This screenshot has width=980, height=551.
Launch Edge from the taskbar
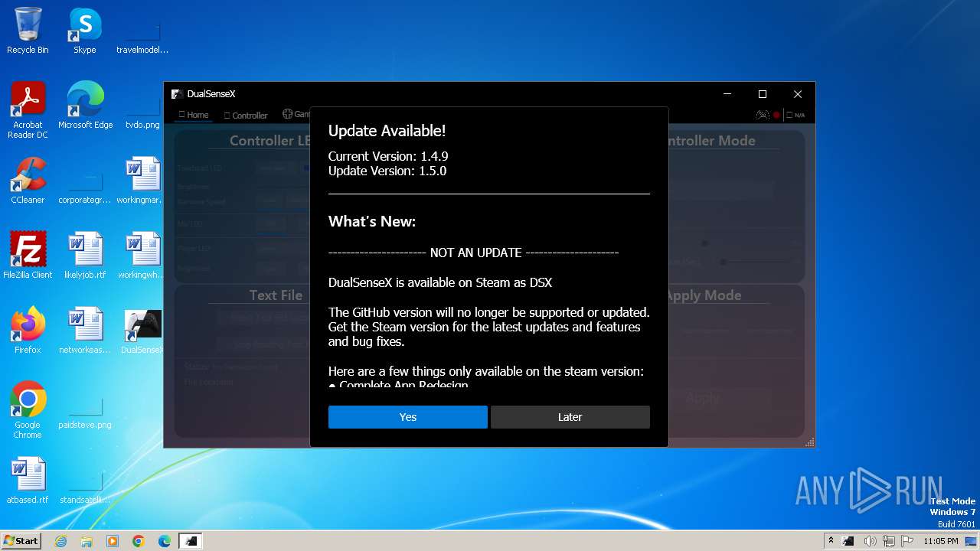[x=165, y=541]
